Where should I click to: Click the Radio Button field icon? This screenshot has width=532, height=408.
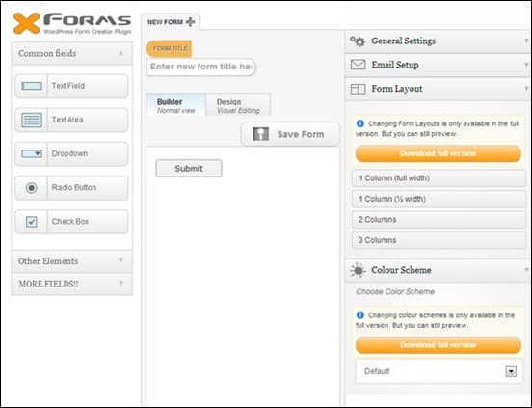point(32,188)
